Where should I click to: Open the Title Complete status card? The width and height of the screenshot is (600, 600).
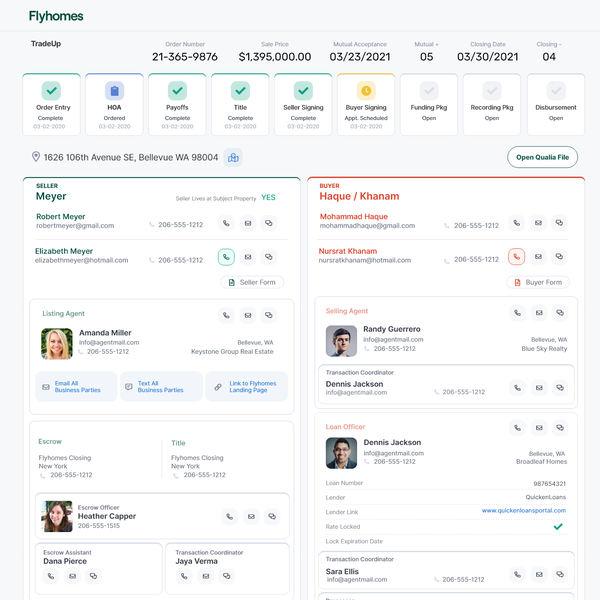coord(240,104)
